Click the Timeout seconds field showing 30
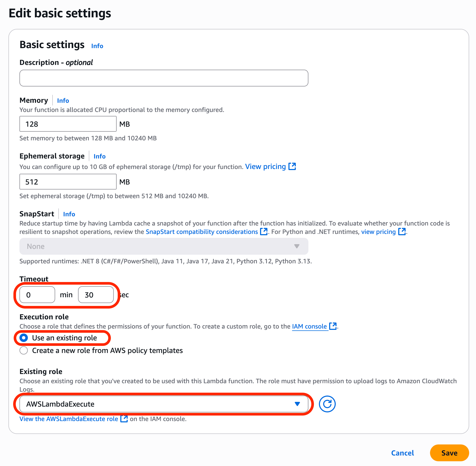Image resolution: width=476 pixels, height=466 pixels. [x=96, y=295]
